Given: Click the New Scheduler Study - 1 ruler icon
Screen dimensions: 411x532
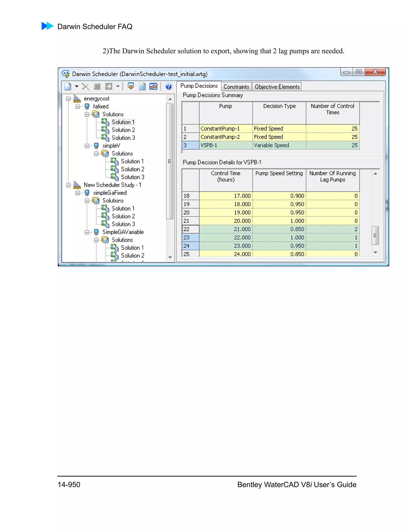Looking at the screenshot, I should [77, 185].
